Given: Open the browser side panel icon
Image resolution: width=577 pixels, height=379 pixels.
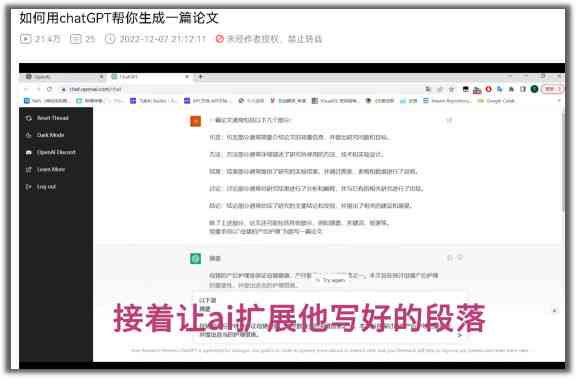Looking at the screenshot, I should pyautogui.click(x=523, y=89).
